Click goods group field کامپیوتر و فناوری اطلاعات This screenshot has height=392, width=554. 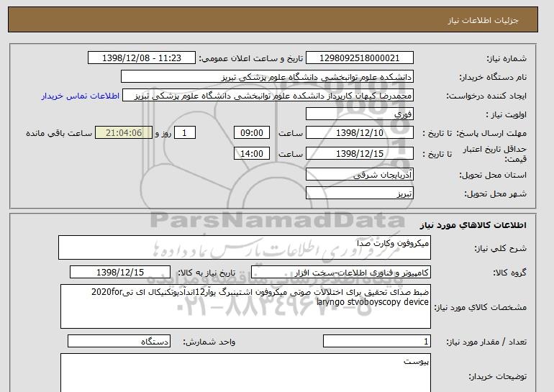click(341, 273)
